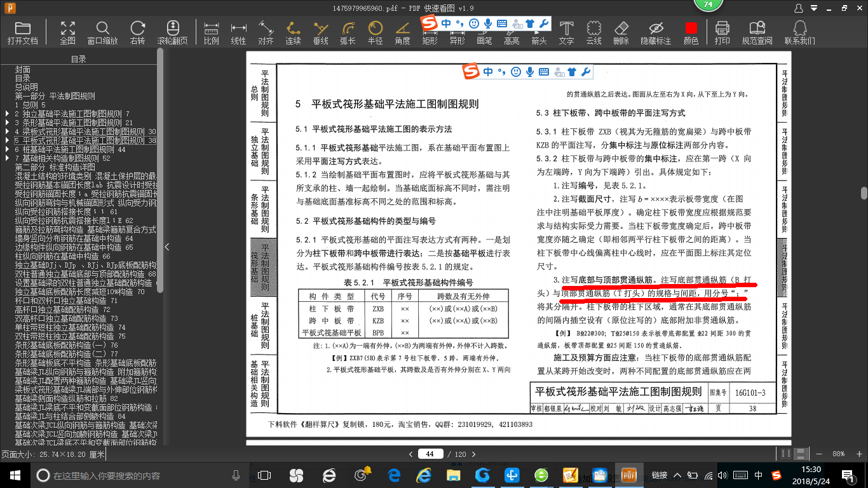Select the 对齐 aligned measurement tool
The width and height of the screenshot is (868, 488).
266,32
